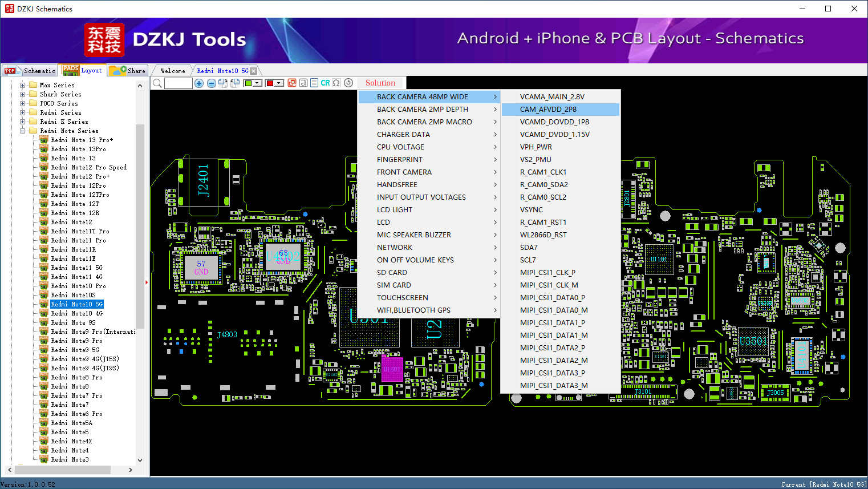Select Redmi Note10 Pro in the tree

tap(78, 286)
